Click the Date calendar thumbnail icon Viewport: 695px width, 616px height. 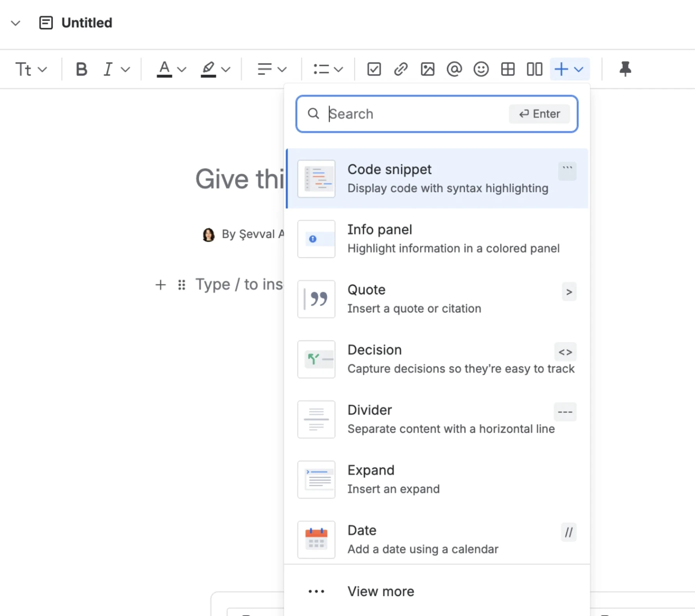[316, 540]
